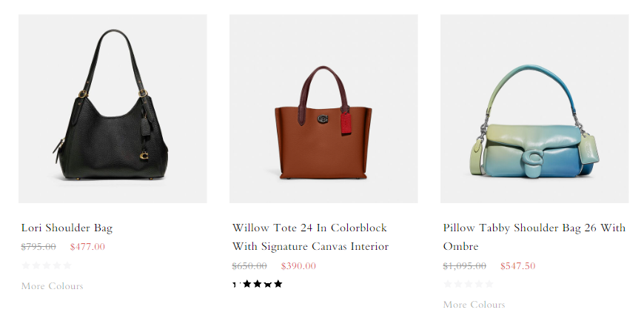644x321 pixels.
Task: Click the black star rating under Willow Tote
Action: (x=258, y=284)
